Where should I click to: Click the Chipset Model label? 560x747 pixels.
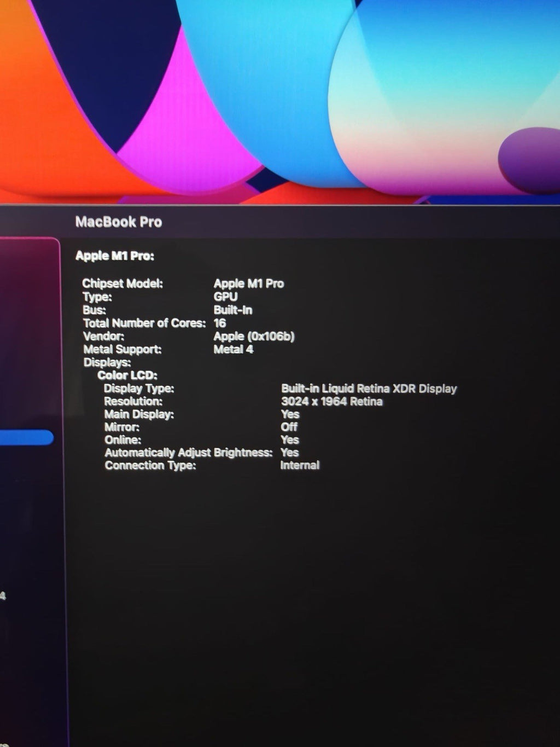pos(122,283)
